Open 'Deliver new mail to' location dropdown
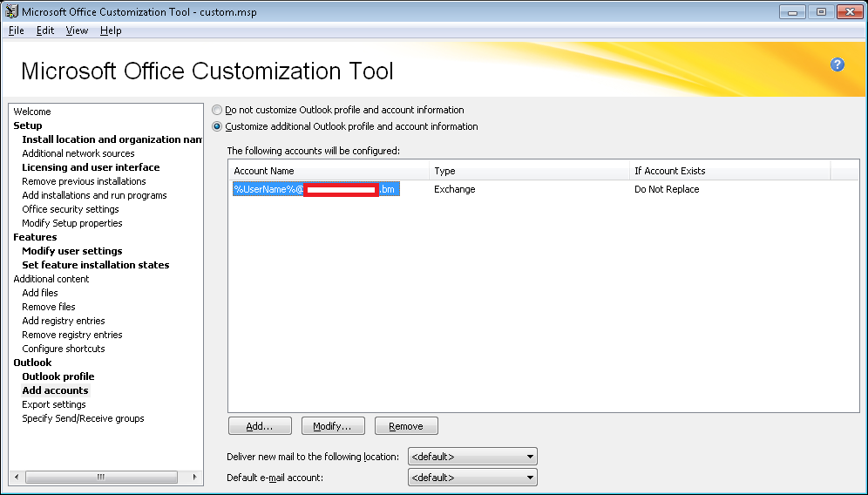868x495 pixels. click(x=472, y=457)
